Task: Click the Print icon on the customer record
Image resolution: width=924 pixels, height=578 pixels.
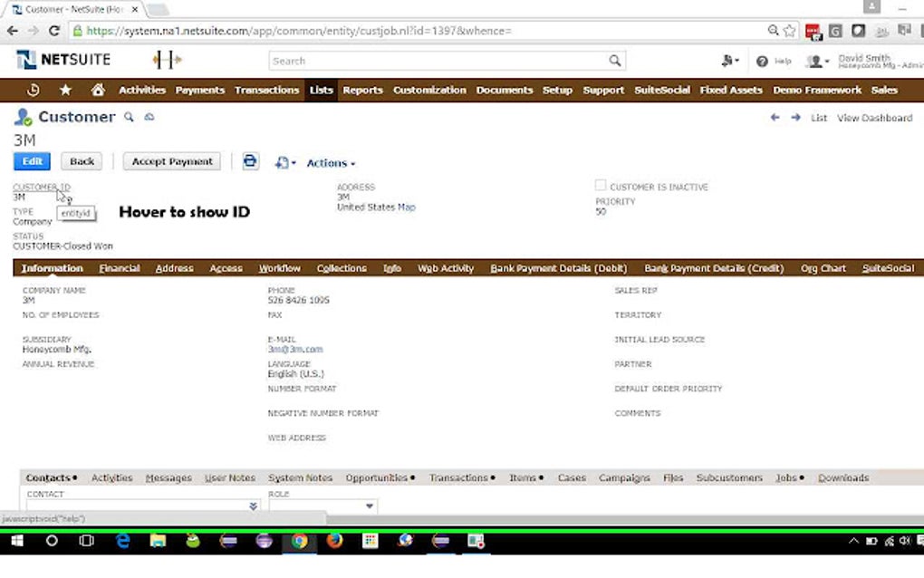Action: [250, 161]
